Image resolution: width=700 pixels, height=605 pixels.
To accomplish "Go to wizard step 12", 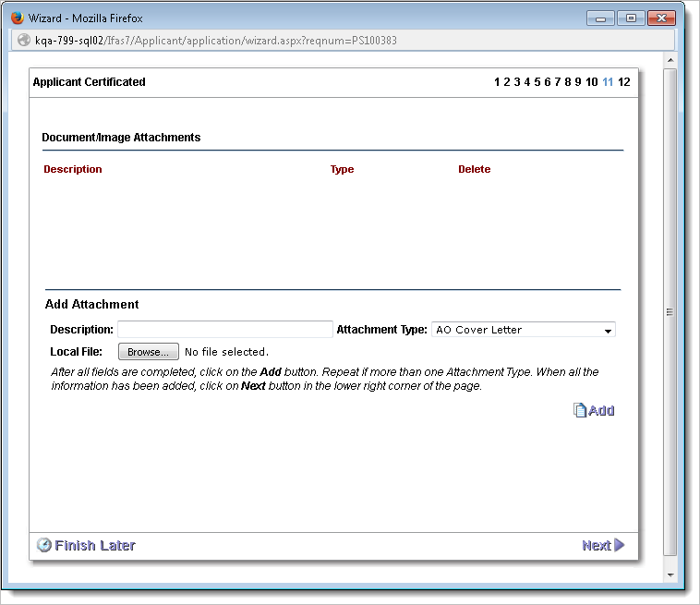I will (x=624, y=82).
